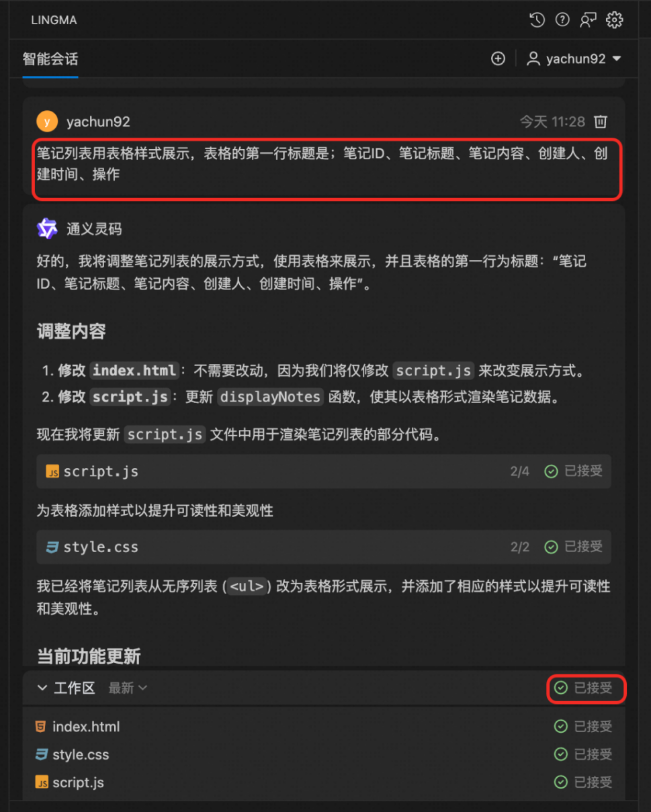Click 已接受 status on the workspace header
651x812 pixels.
(x=584, y=688)
